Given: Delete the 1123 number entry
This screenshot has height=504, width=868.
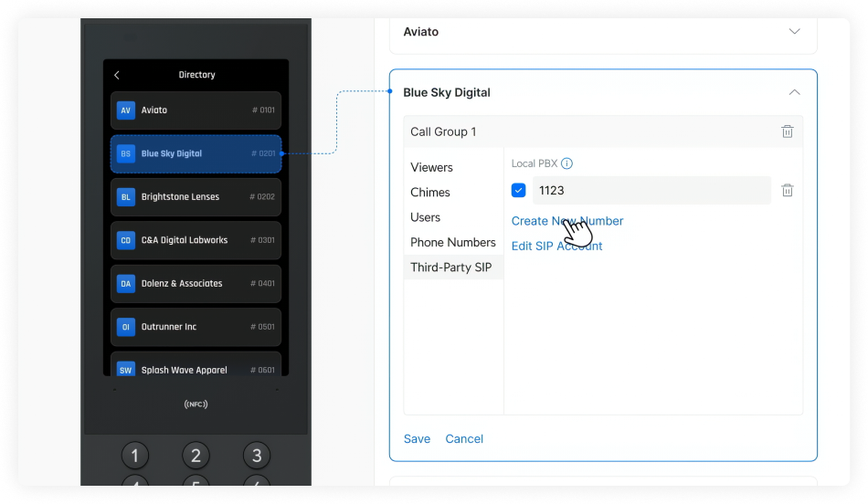Looking at the screenshot, I should [x=787, y=191].
